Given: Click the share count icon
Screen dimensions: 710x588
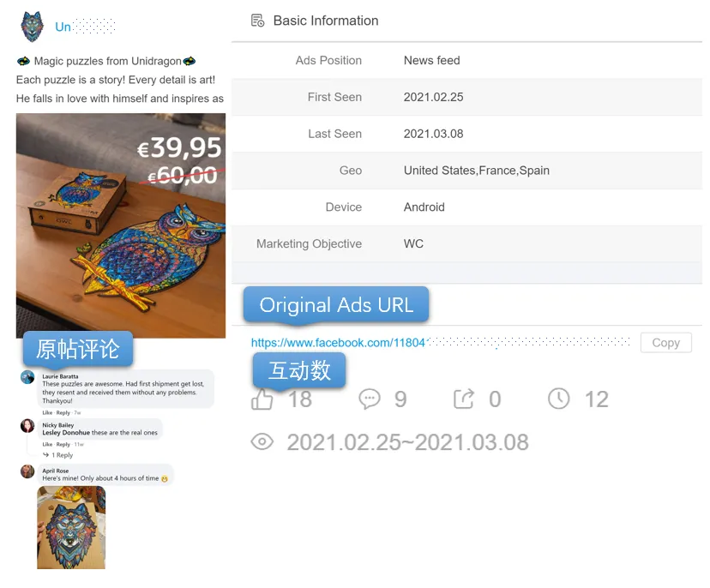Looking at the screenshot, I should (x=464, y=399).
